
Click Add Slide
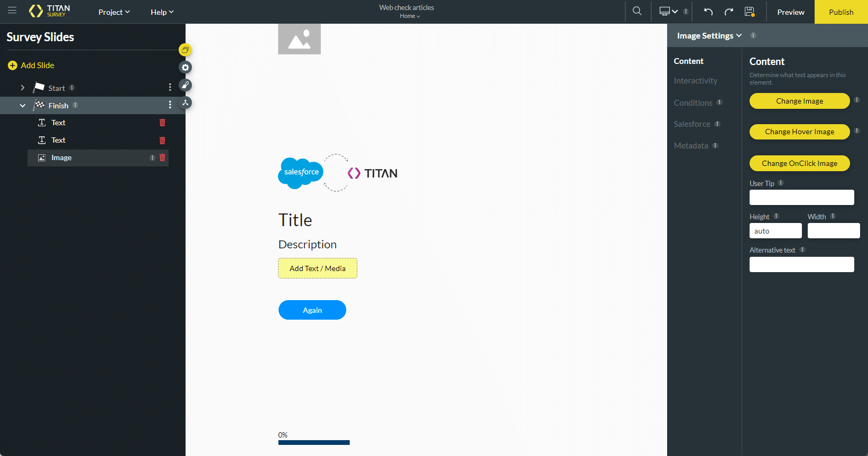coord(31,66)
